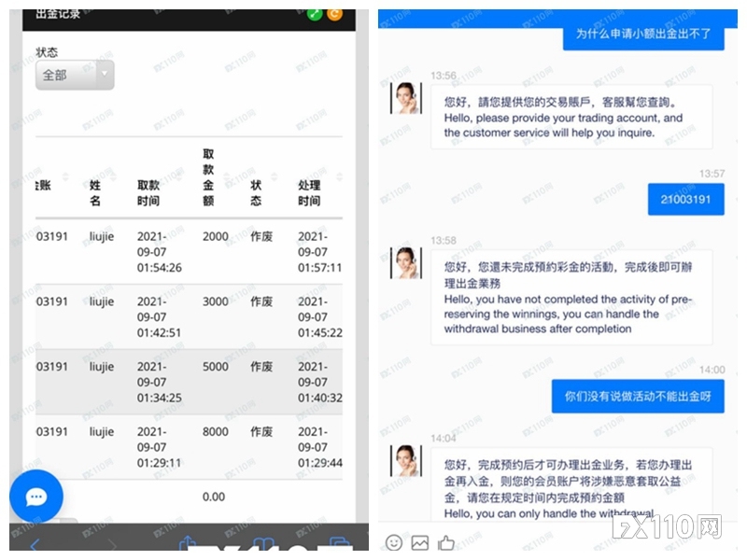Open the emoji picker in chat
The width and height of the screenshot is (747, 560).
click(394, 542)
